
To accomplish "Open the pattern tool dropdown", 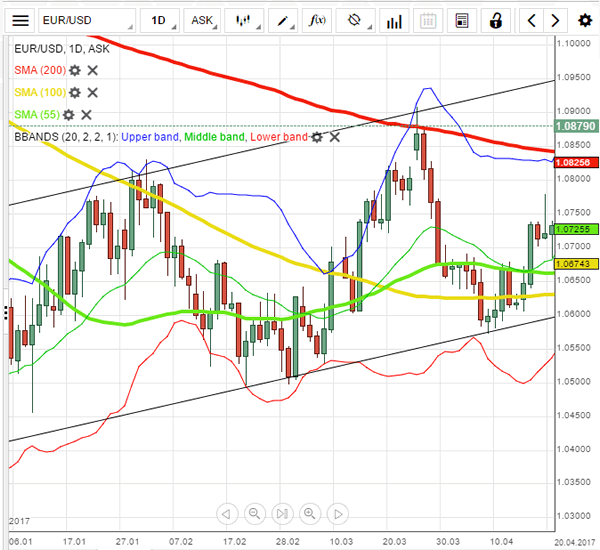I will (x=355, y=20).
